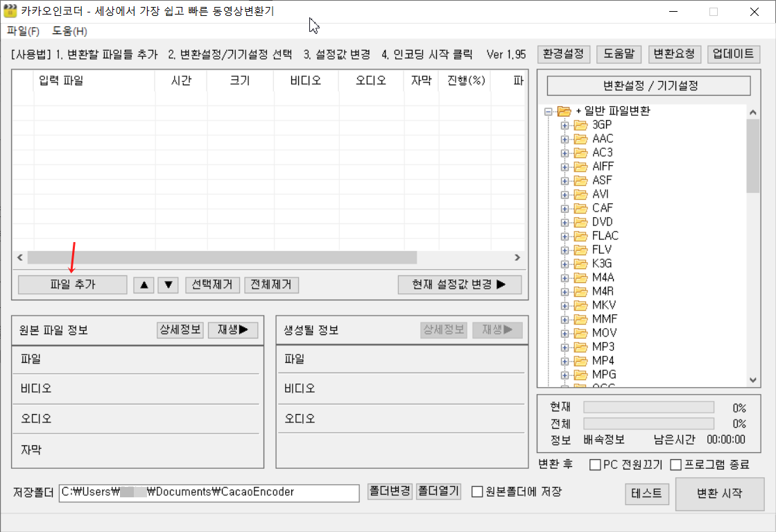Click the 저장폴더 path input field
Screen dimensions: 776x532
(209, 493)
